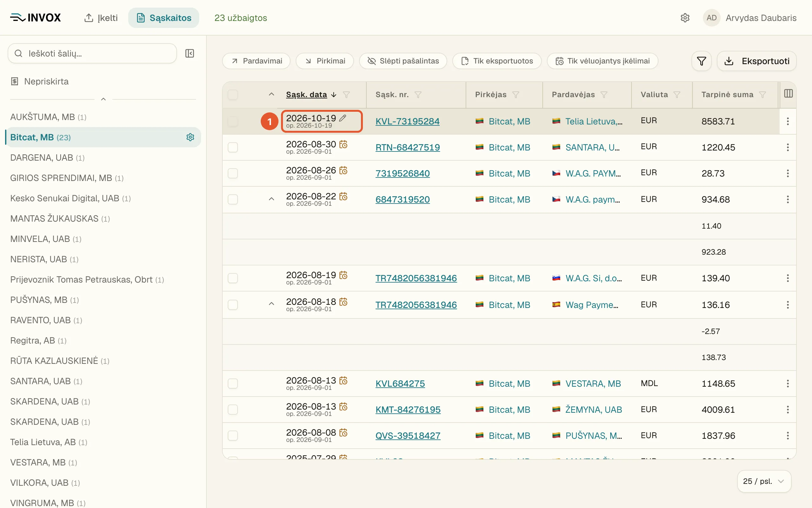This screenshot has width=812, height=508.
Task: Open Bitcat, MB settings gear in sidebar
Action: click(190, 137)
